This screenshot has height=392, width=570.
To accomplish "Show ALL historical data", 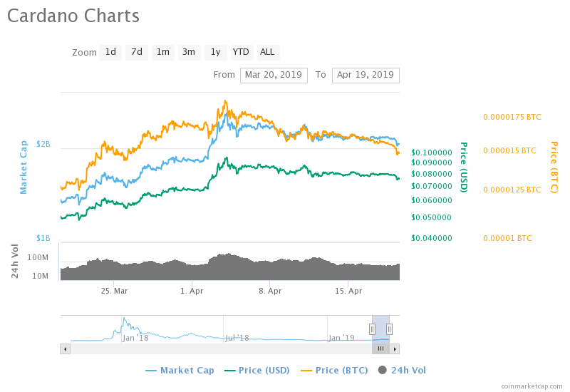I will [x=268, y=52].
